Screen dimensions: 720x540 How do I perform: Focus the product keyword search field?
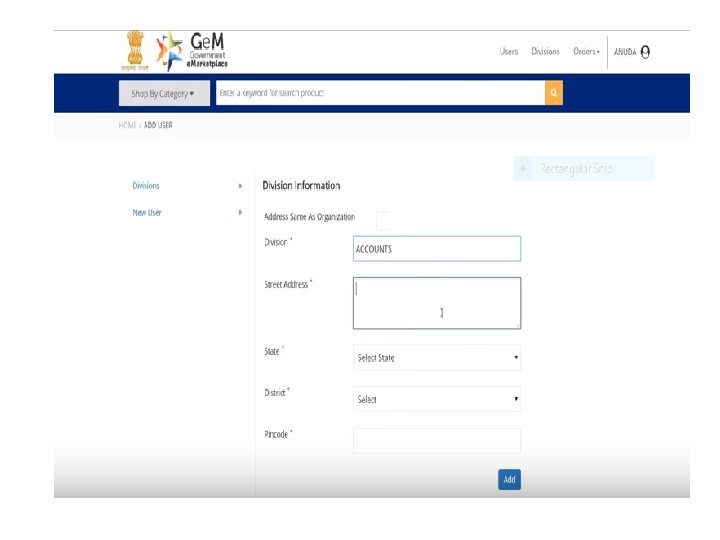(380, 93)
